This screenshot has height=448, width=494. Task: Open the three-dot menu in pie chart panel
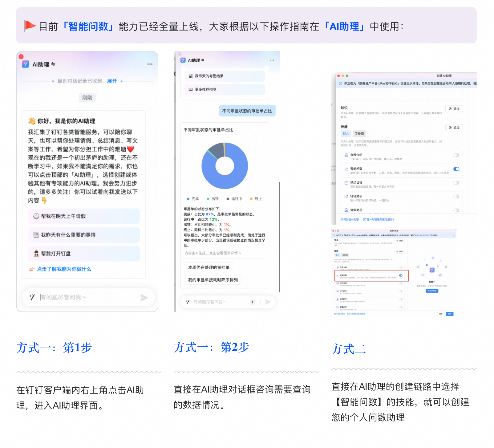[x=272, y=60]
